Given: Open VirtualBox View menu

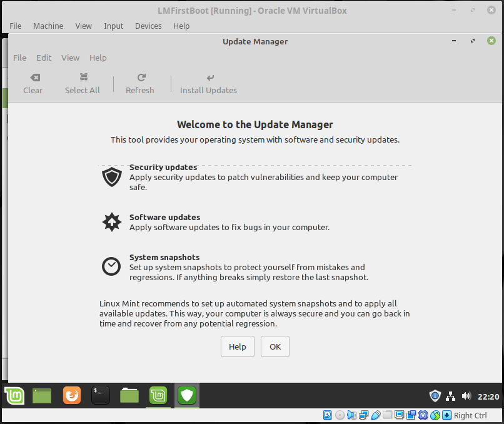Looking at the screenshot, I should (x=84, y=26).
